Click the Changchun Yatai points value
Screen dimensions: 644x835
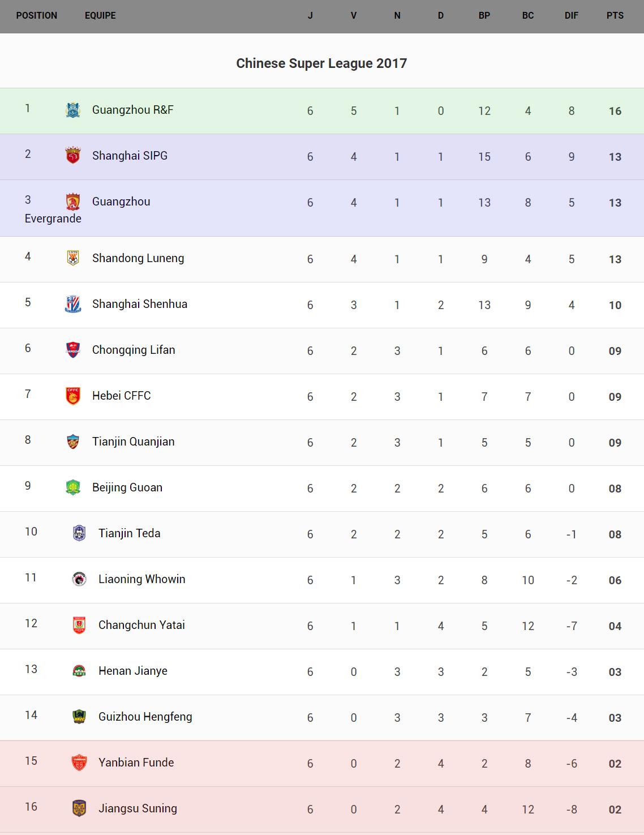pos(615,626)
